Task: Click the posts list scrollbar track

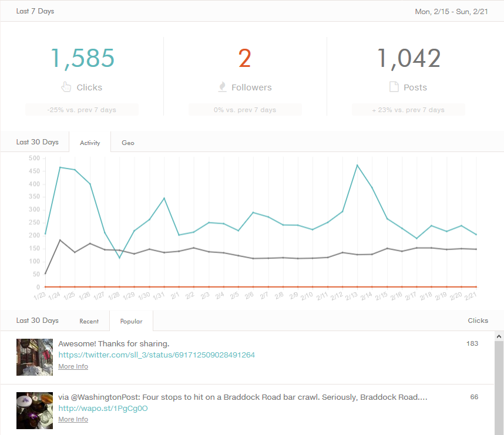Action: [499, 387]
